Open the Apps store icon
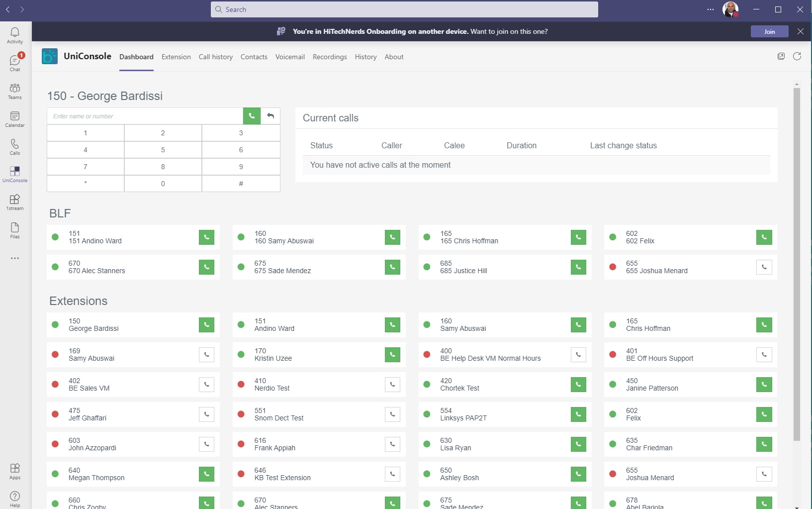 click(15, 471)
